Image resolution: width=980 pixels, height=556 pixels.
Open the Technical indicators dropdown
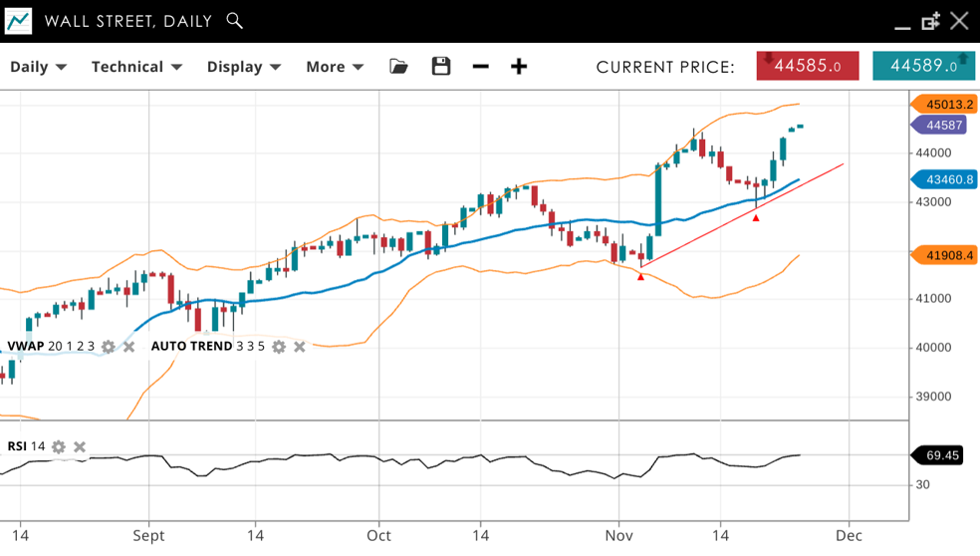136,67
